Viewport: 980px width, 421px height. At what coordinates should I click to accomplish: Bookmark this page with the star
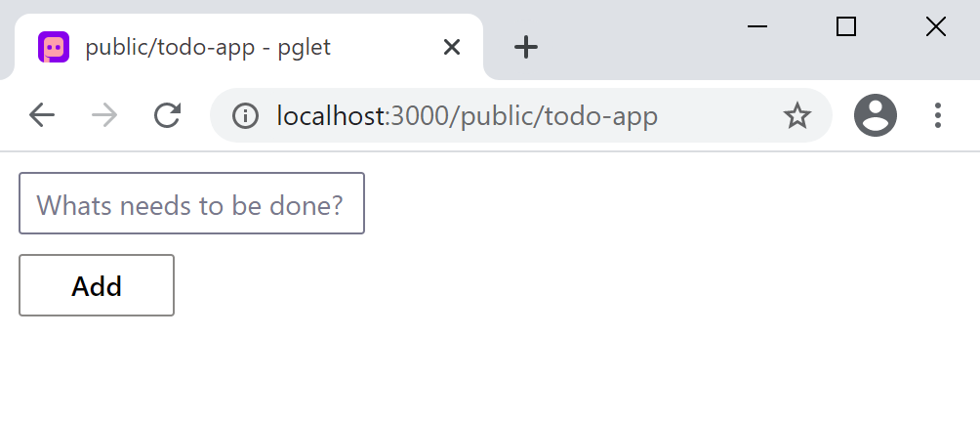(x=797, y=116)
